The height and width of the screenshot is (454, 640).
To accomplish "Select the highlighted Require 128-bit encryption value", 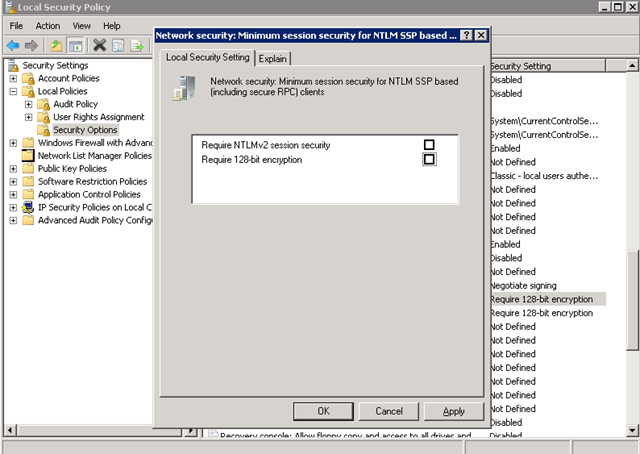I will (542, 299).
